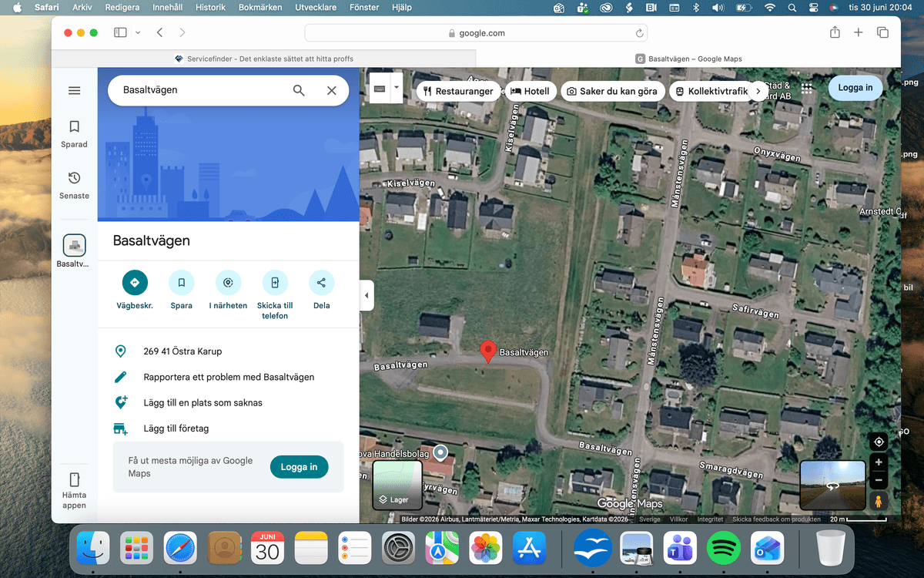The image size is (924, 578).
Task: Toggle the on-screen keyboard input tool
Action: coord(380,88)
